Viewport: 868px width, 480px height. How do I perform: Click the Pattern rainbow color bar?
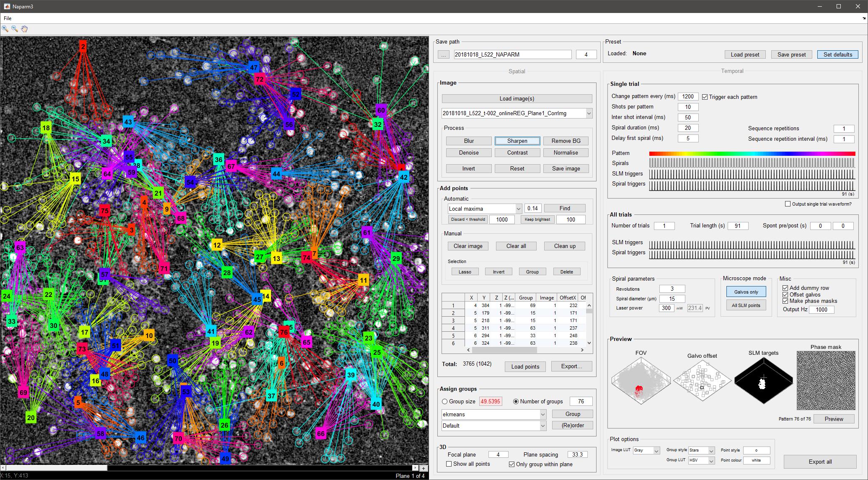coord(752,153)
